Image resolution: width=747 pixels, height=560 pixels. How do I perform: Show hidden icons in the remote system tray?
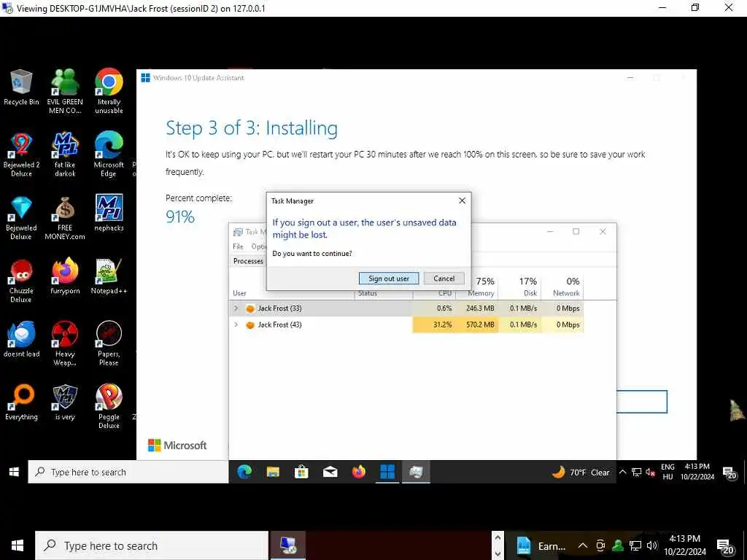click(622, 472)
